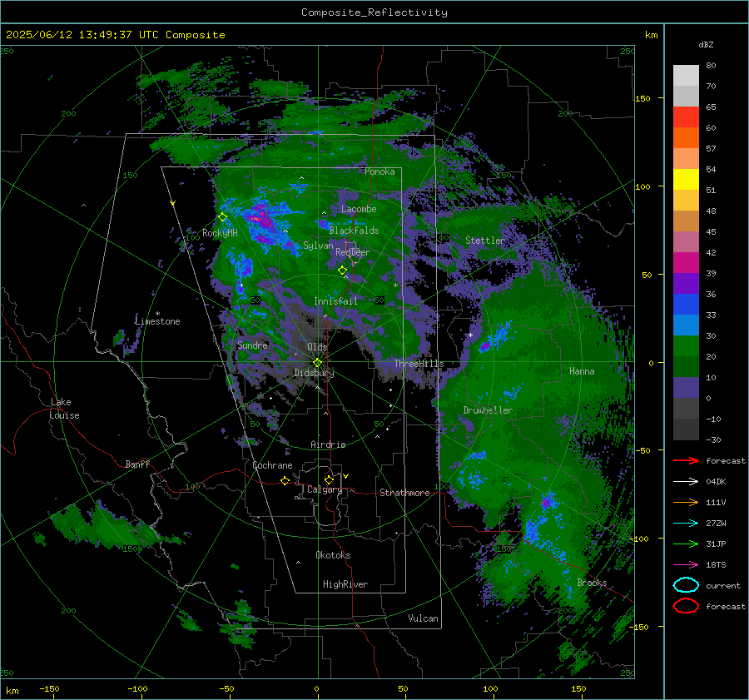This screenshot has height=700, width=749.
Task: Click the green 31JP arrow icon
Action: 686,544
